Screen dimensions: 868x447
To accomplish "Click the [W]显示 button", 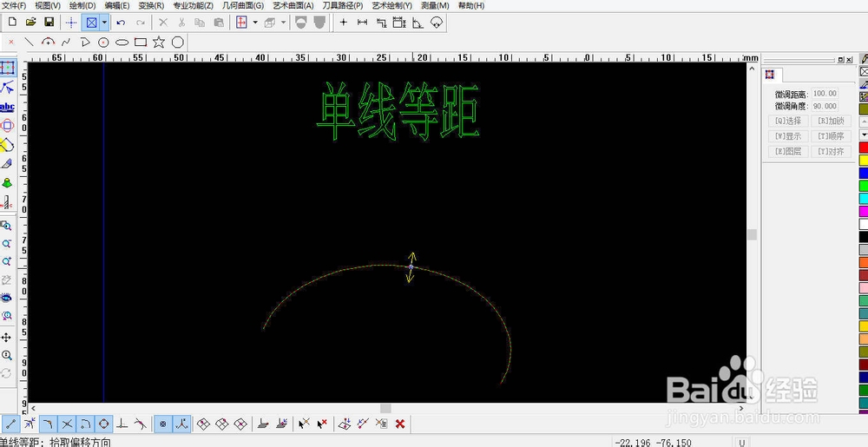I will [788, 136].
